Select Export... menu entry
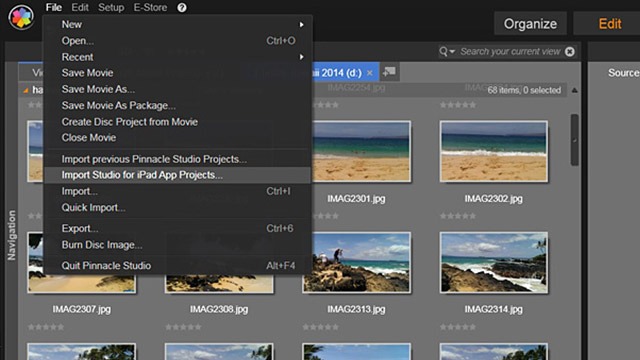Screen dimensions: 640x360 [178, 229]
